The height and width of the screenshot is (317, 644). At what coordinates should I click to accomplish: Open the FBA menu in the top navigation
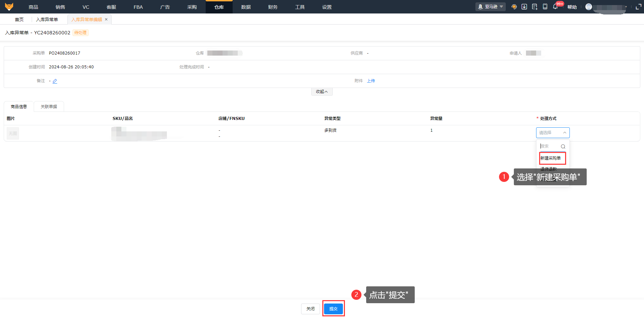coord(138,7)
